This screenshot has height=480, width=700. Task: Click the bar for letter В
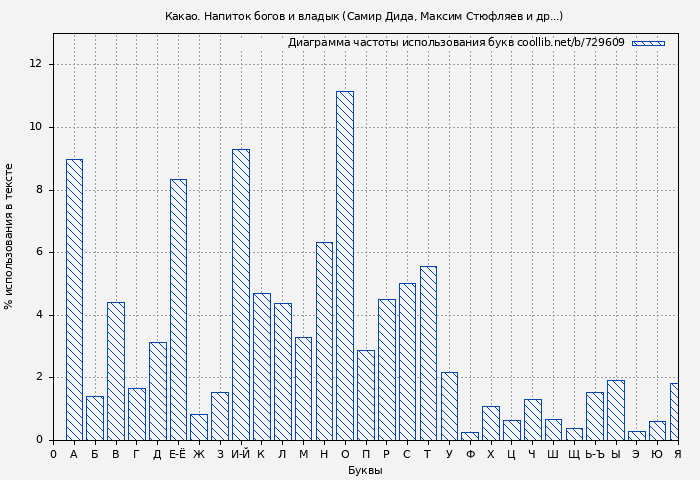pyautogui.click(x=116, y=371)
